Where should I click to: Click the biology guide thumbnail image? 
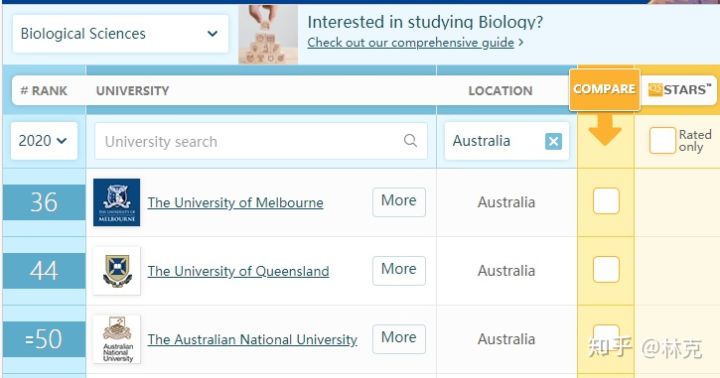coord(268,34)
